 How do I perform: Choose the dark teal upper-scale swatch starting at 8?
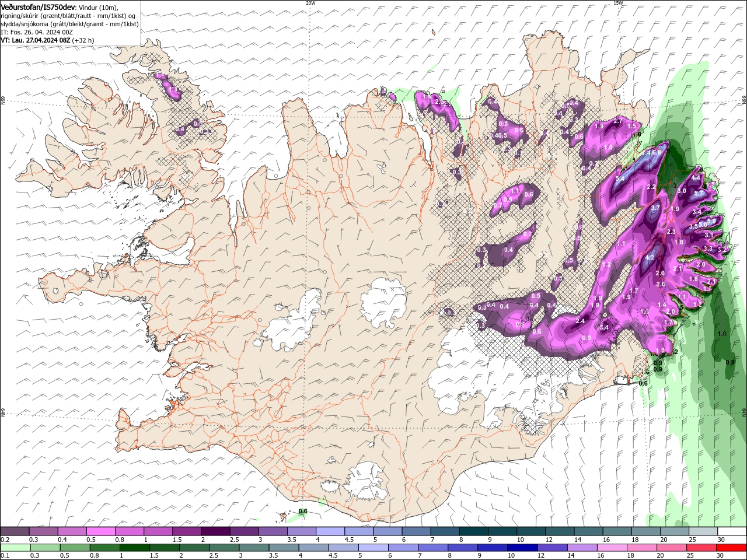(x=473, y=531)
